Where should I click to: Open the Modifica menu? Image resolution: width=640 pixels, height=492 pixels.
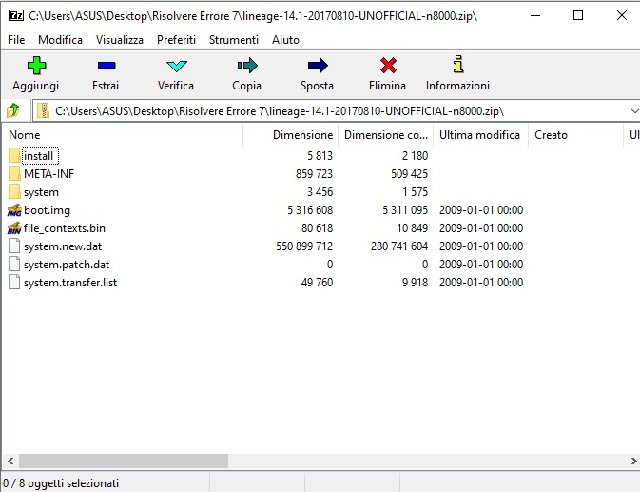60,40
